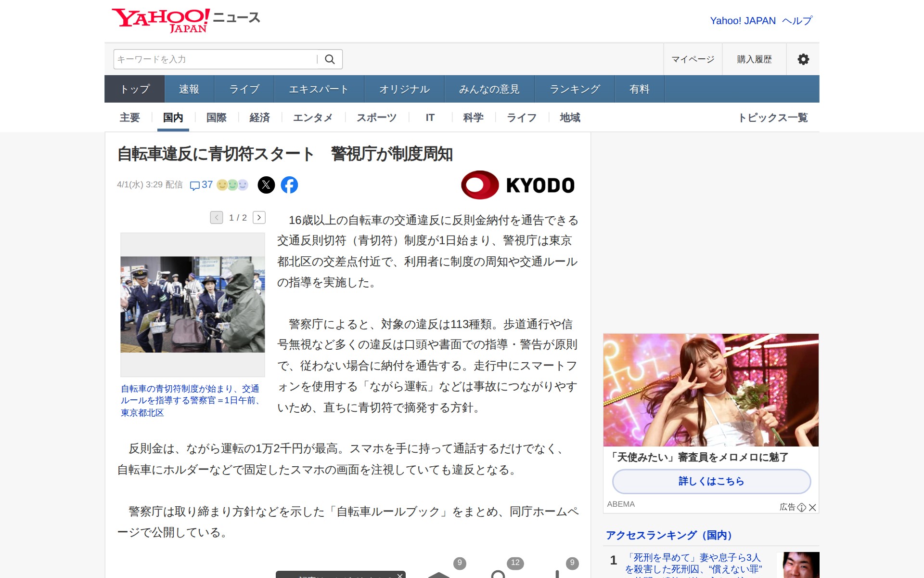Close the ABEMA ad with X
924x578 pixels.
point(812,507)
